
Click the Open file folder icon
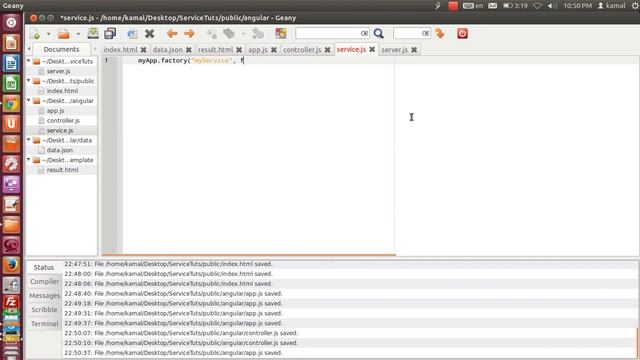(64, 34)
